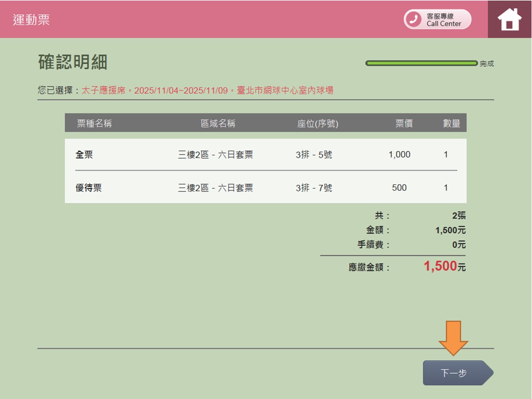Click the 票種名稱 column header
The width and height of the screenshot is (532, 399).
point(94,124)
